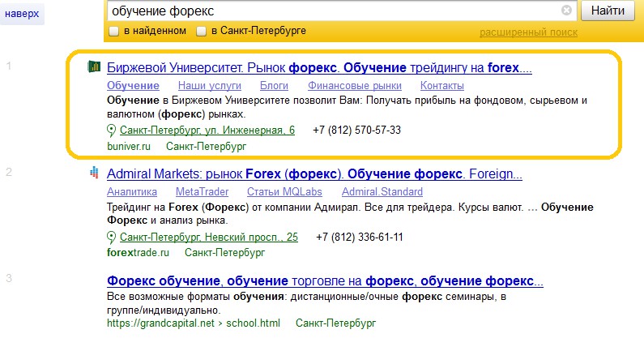Screen dimensions: 644x351
Task: Enable the 'в найденном' checkbox
Action: 113,32
